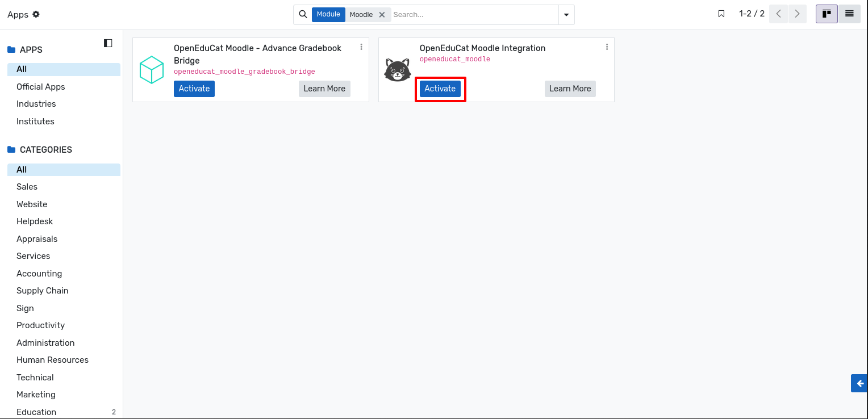The image size is (868, 419).
Task: Select All under APPS section
Action: tap(64, 69)
